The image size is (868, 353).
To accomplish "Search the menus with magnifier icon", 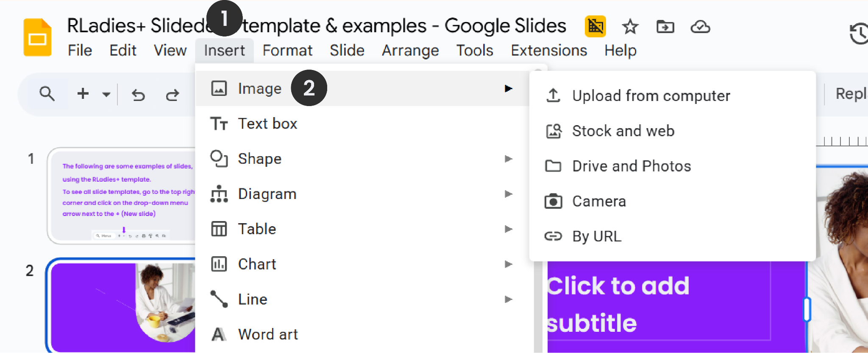I will point(47,93).
